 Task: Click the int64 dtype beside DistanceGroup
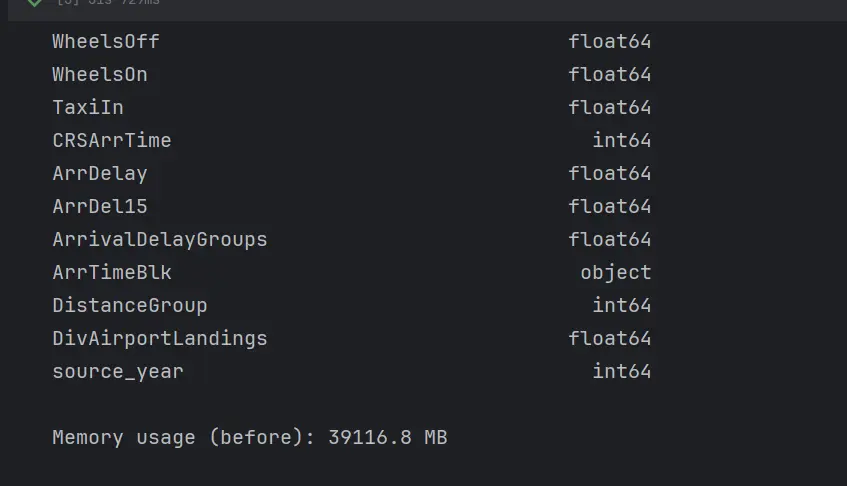(x=622, y=305)
